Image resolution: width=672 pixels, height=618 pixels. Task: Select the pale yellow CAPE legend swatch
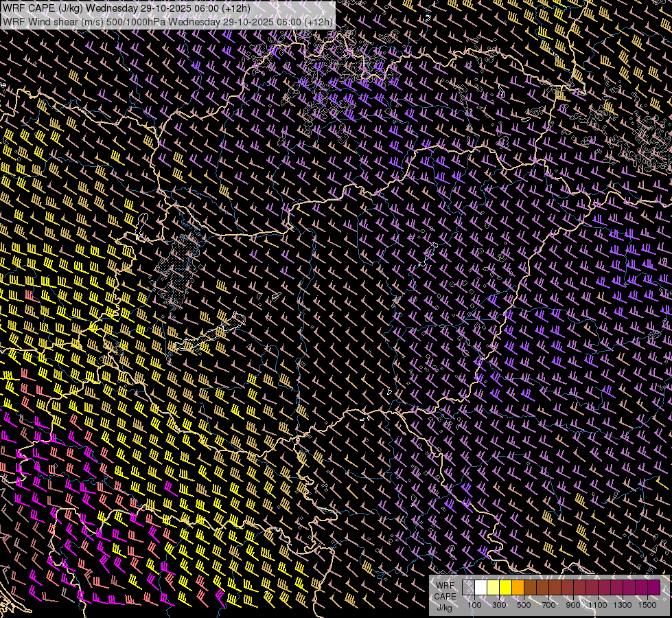click(x=494, y=587)
